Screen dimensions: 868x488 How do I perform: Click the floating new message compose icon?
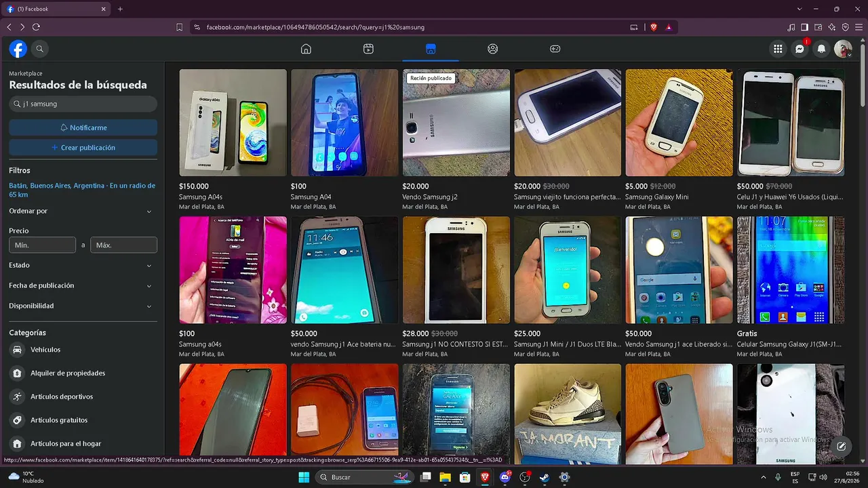(x=841, y=446)
